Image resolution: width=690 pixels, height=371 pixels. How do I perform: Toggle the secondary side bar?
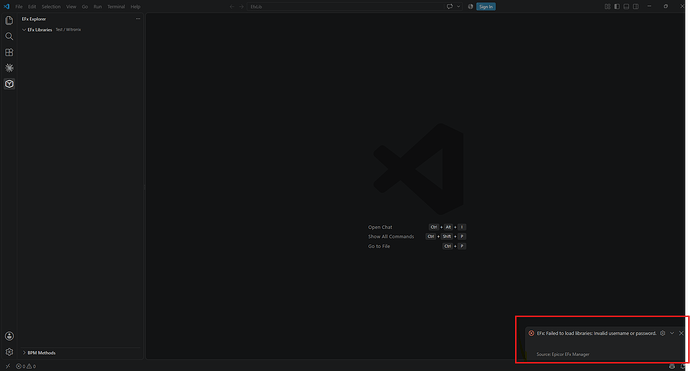pyautogui.click(x=636, y=7)
